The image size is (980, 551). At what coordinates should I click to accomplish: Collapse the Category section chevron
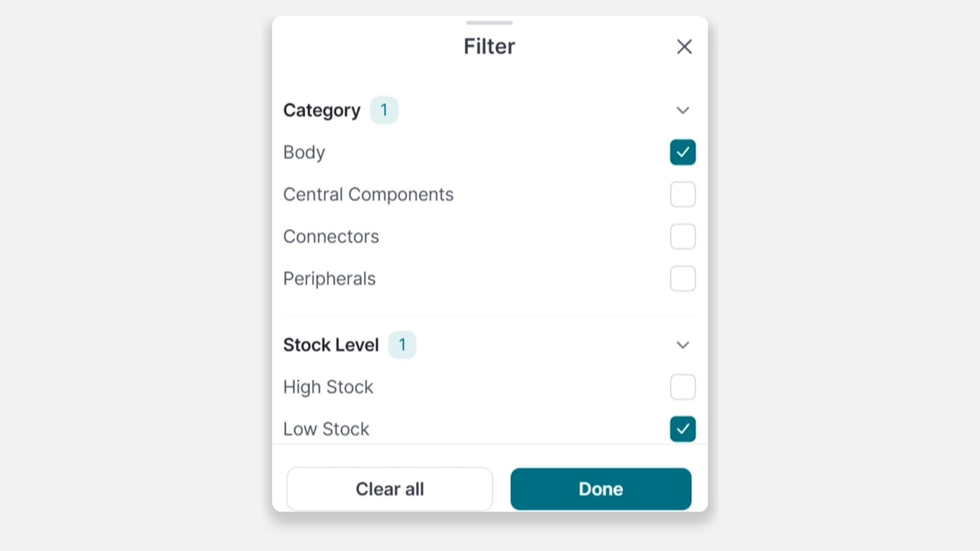pyautogui.click(x=682, y=110)
